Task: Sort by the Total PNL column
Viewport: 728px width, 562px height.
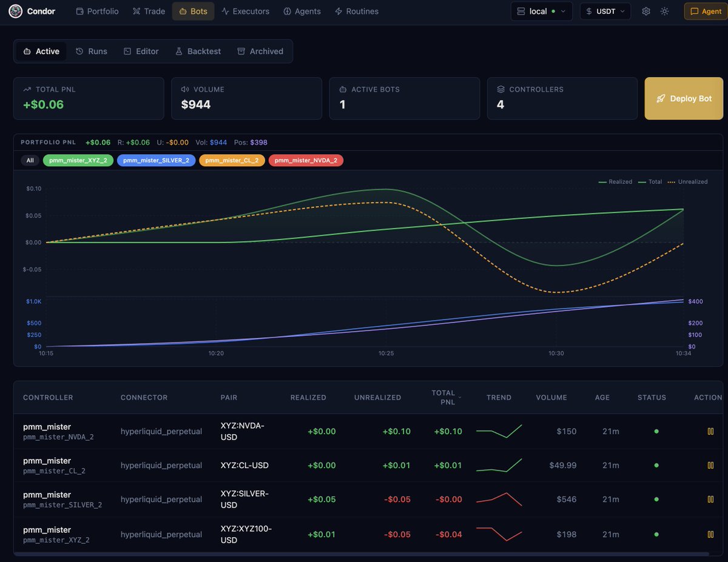Action: (447, 397)
